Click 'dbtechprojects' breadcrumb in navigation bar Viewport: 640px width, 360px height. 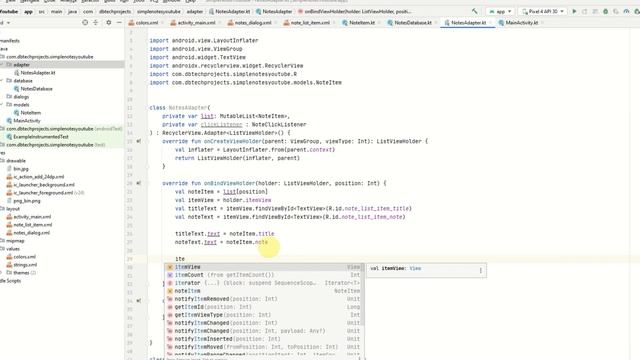point(115,11)
